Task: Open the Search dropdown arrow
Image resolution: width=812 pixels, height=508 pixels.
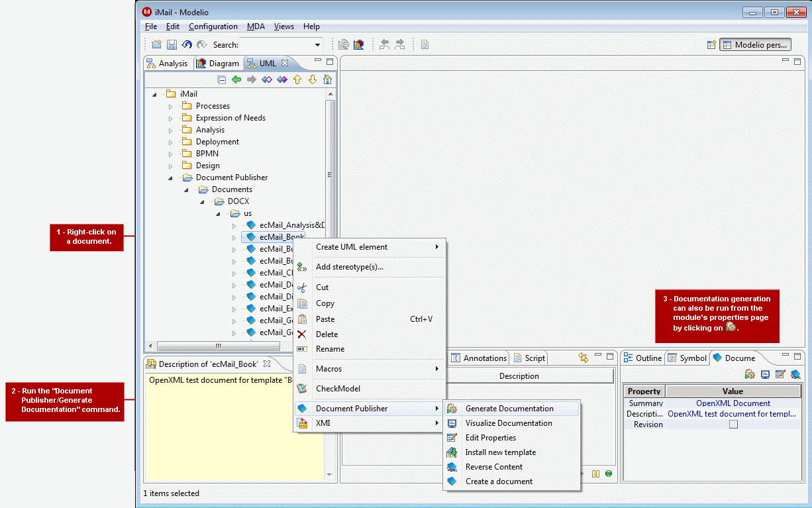Action: 318,45
